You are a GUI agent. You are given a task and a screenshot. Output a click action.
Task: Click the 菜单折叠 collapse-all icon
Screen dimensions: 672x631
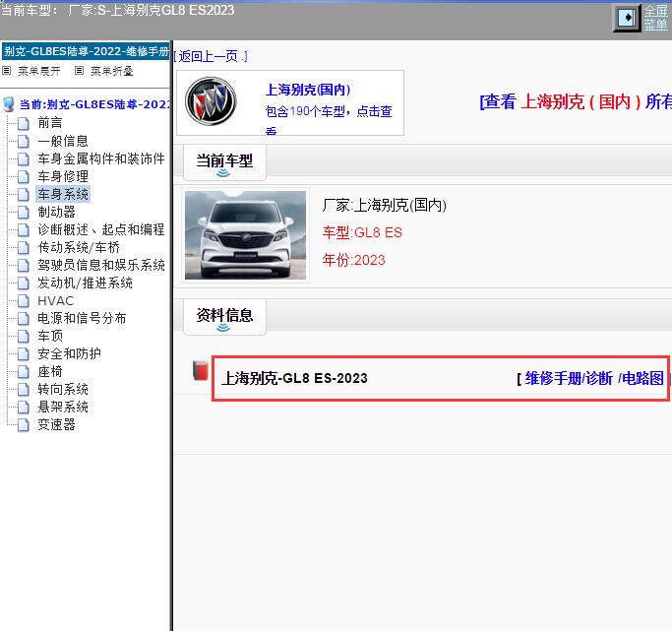pyautogui.click(x=79, y=70)
